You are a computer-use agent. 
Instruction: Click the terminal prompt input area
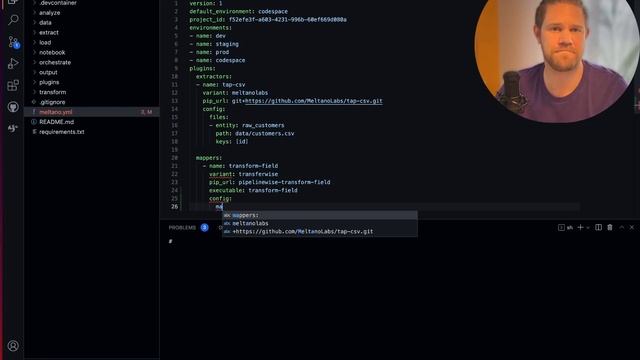[x=400, y=242]
